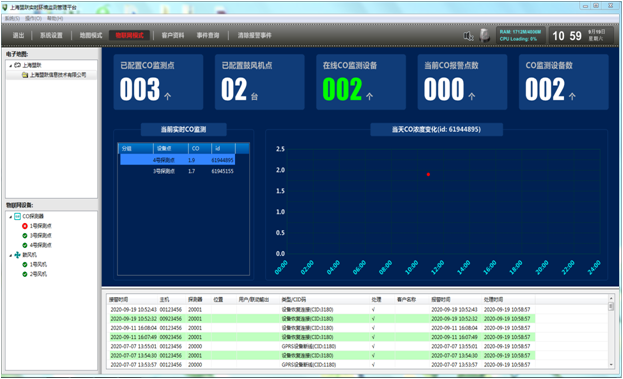Viewport: 623px width, 379px height.
Task: Select event row 2020-09-11 16:08:04
Action: coord(322,328)
